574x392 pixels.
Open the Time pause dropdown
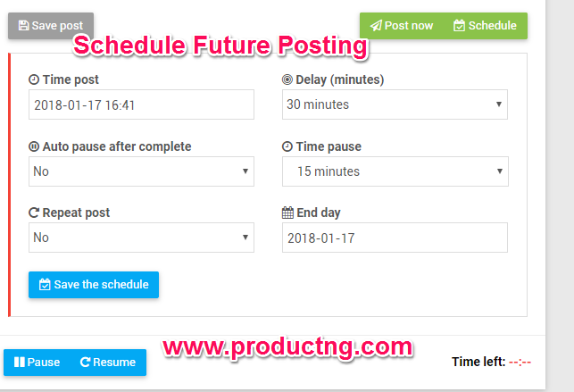click(395, 171)
